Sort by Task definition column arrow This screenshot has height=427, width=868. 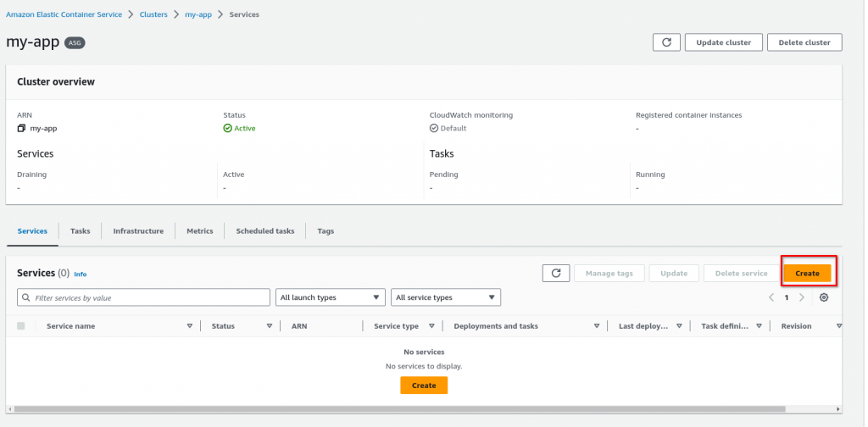759,326
